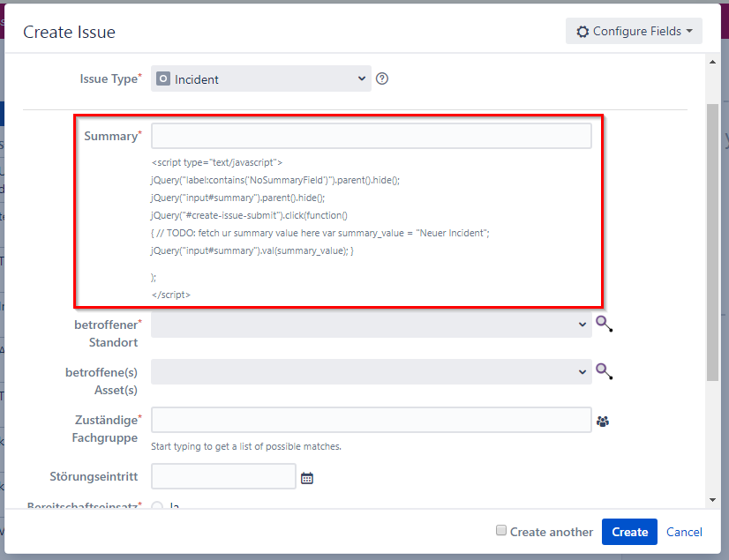Click the Create button
Image resolution: width=729 pixels, height=560 pixels.
click(629, 532)
